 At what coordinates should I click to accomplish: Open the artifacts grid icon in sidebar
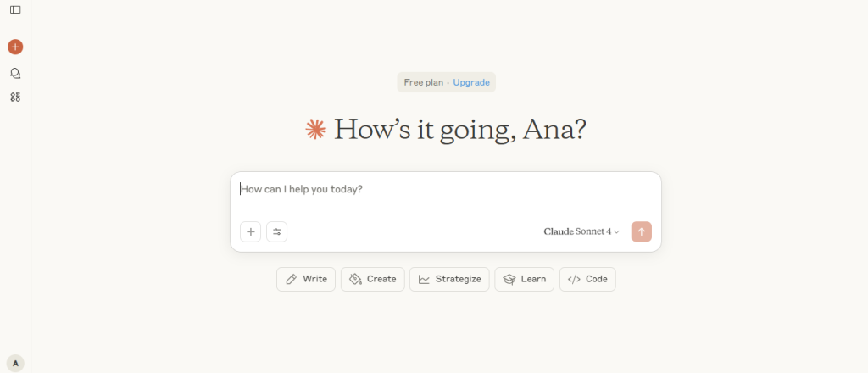pos(15,97)
